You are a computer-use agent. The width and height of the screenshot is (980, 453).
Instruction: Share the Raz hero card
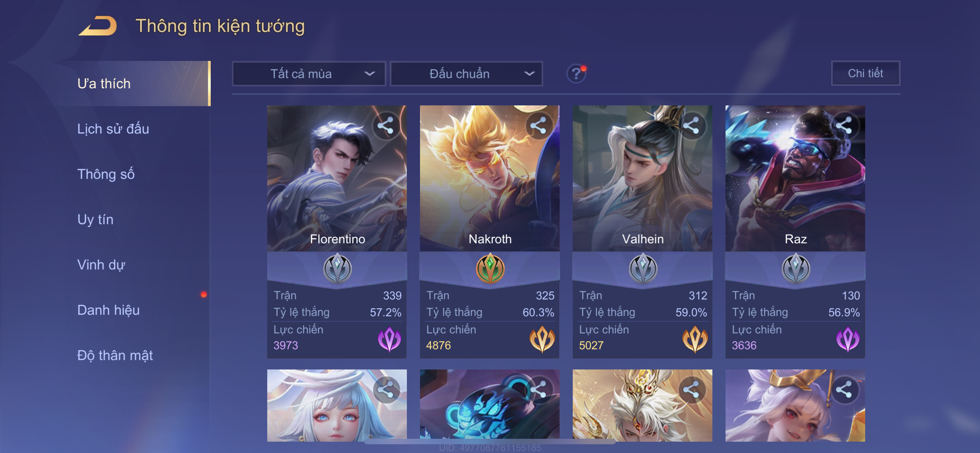(x=844, y=125)
